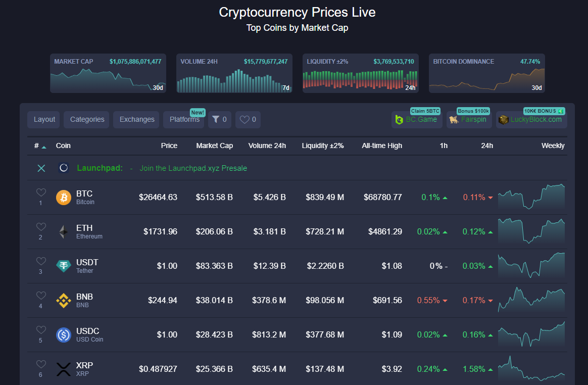Follow the Join the Launchpad.xyz Presale link

pos(193,168)
